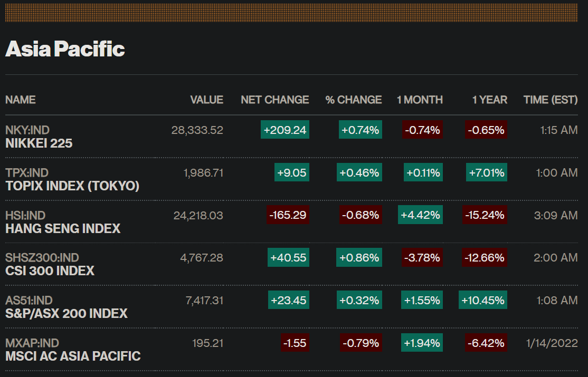Click the -6.42% one year cell
The height and width of the screenshot is (377, 588).
pyautogui.click(x=486, y=343)
